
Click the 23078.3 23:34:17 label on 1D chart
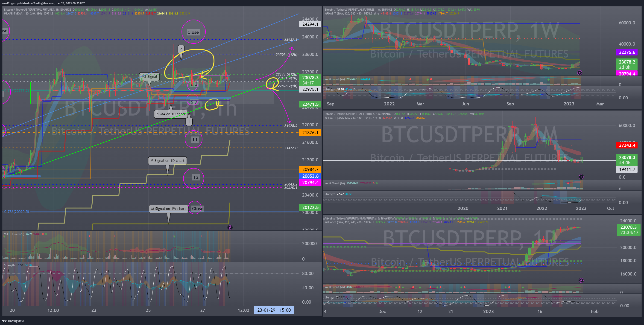(629, 230)
